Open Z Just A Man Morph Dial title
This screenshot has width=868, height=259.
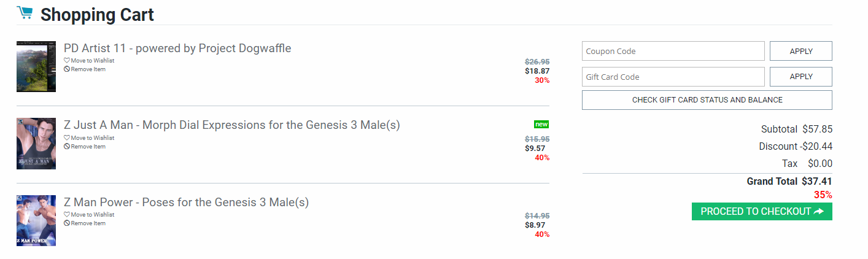click(x=231, y=125)
